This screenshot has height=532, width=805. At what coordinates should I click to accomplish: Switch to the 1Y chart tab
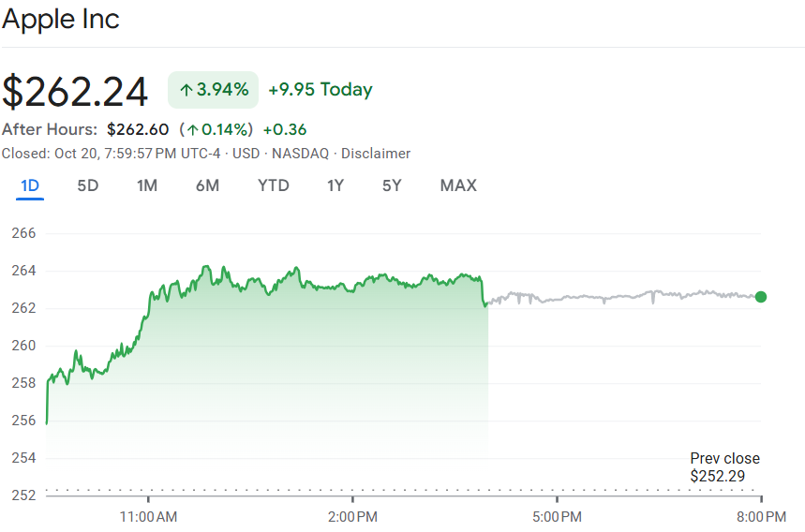[x=335, y=185]
